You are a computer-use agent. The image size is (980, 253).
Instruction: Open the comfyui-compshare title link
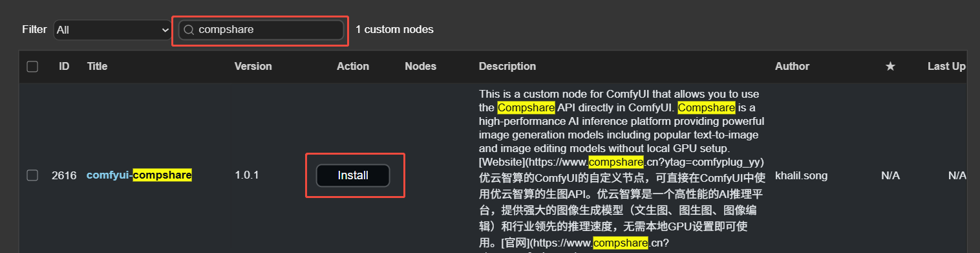pos(139,175)
